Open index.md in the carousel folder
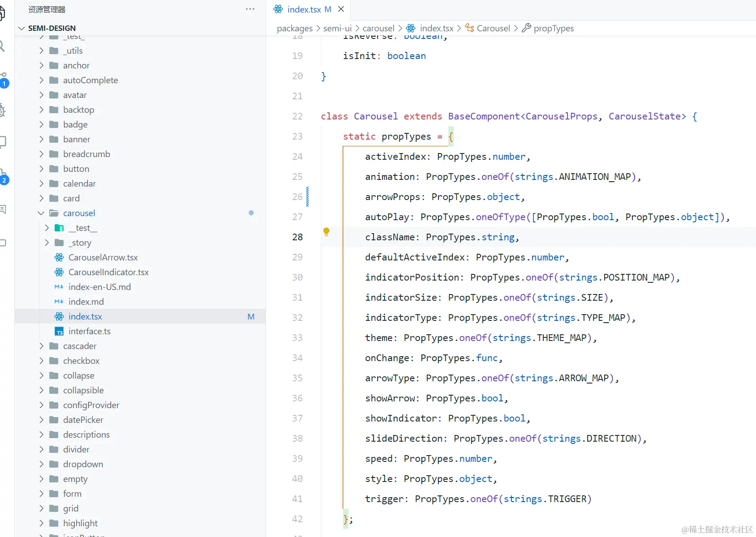 pyautogui.click(x=86, y=302)
